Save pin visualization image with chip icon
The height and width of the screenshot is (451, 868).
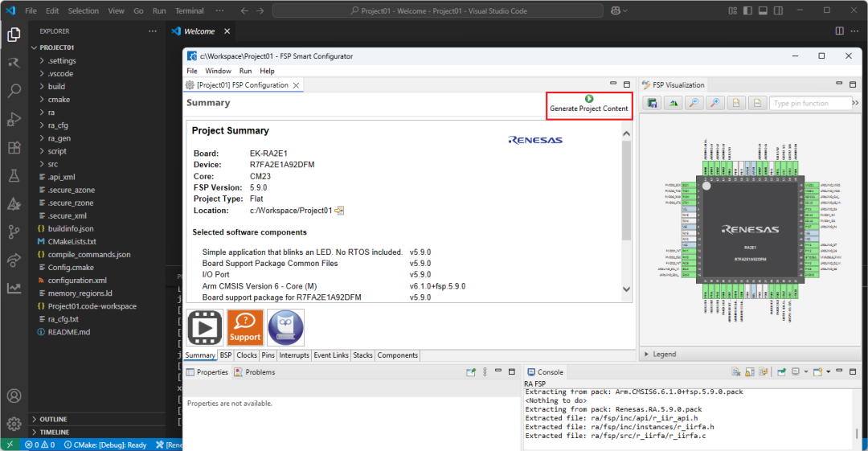tap(652, 103)
